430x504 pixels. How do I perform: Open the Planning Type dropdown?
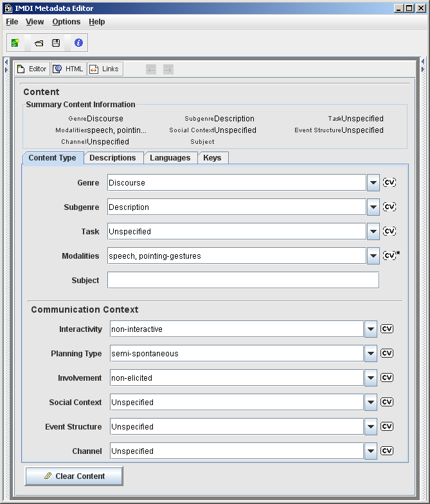pyautogui.click(x=370, y=354)
